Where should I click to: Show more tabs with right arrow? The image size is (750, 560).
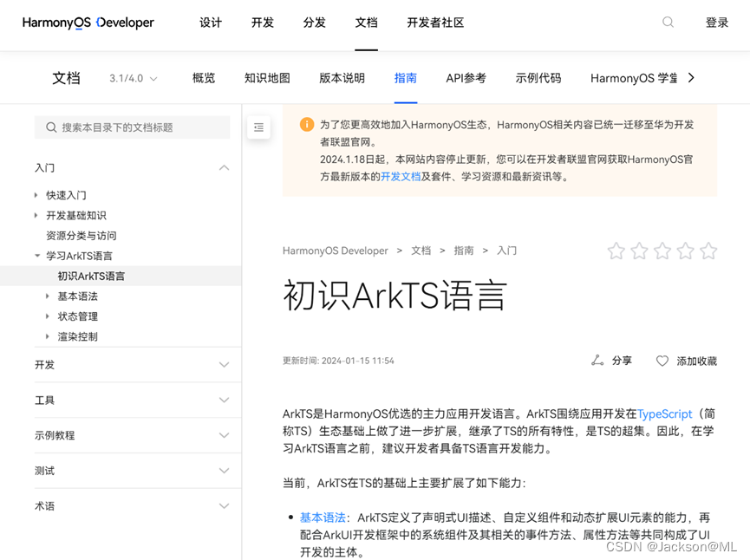(x=691, y=77)
